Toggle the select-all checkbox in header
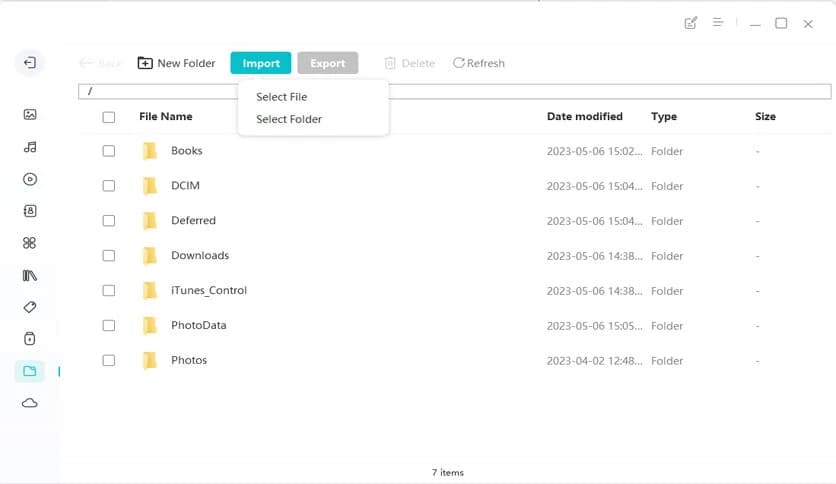Screen dimensions: 836x484 click(x=109, y=117)
